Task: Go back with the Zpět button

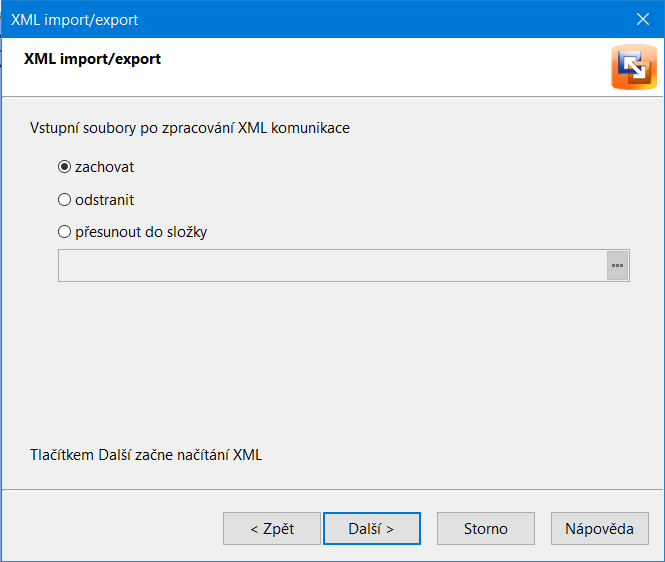Action: (272, 528)
